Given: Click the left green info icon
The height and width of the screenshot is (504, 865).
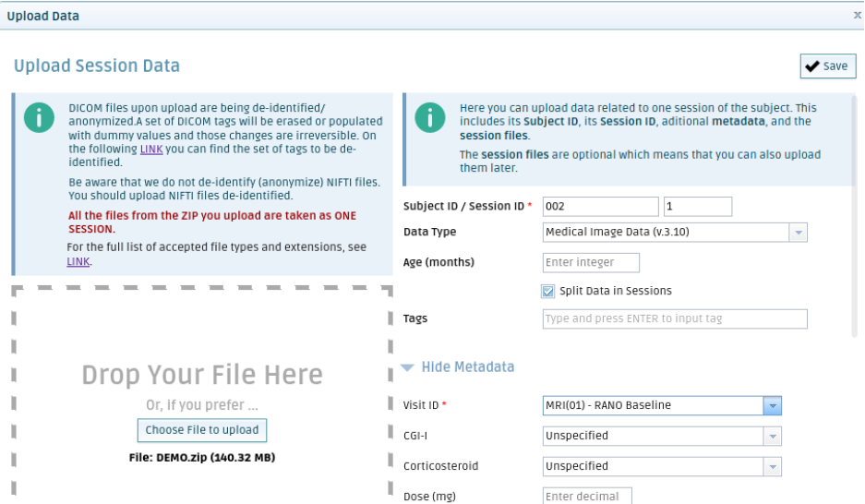Looking at the screenshot, I should click(x=39, y=118).
